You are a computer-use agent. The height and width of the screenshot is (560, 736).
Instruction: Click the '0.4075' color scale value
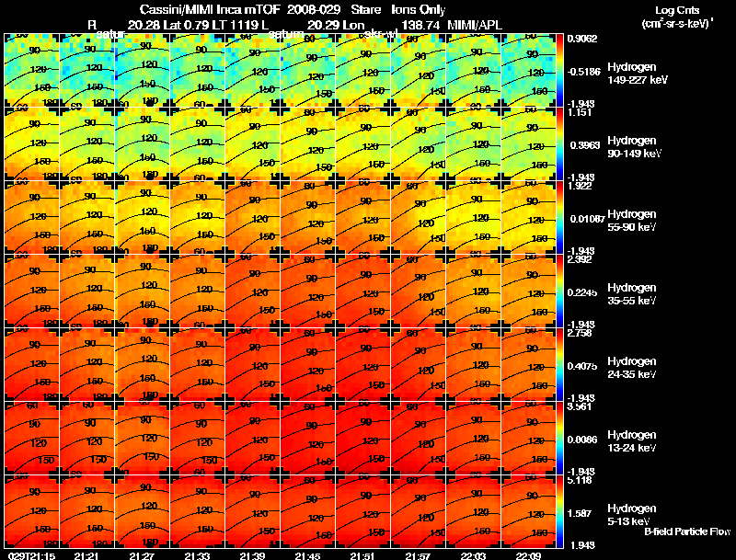[x=582, y=366]
